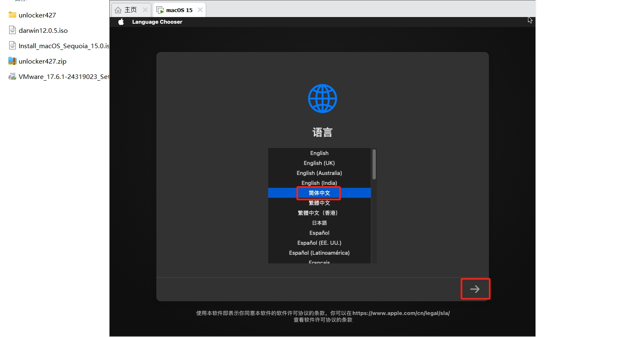Screen dimensions: 644x337
Task: Select 日本語 from the list
Action: (319, 223)
